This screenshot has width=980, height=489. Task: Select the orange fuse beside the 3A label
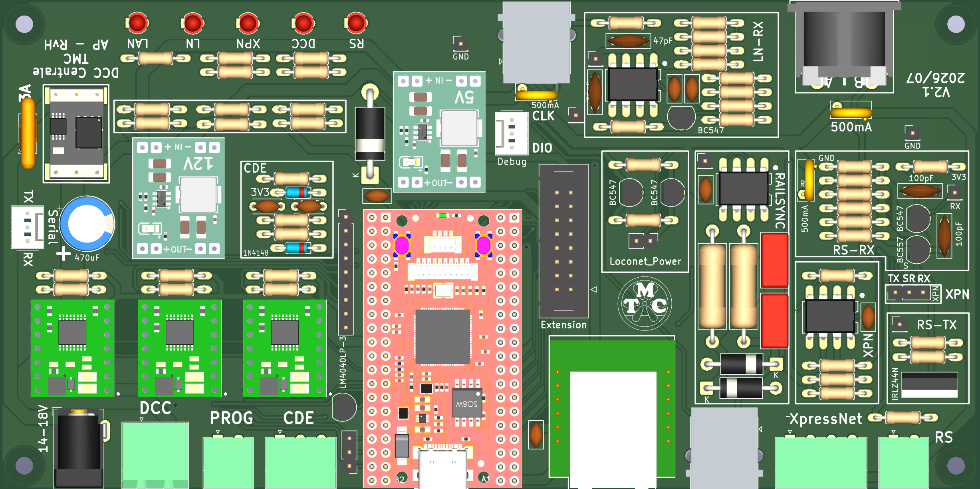click(x=28, y=133)
